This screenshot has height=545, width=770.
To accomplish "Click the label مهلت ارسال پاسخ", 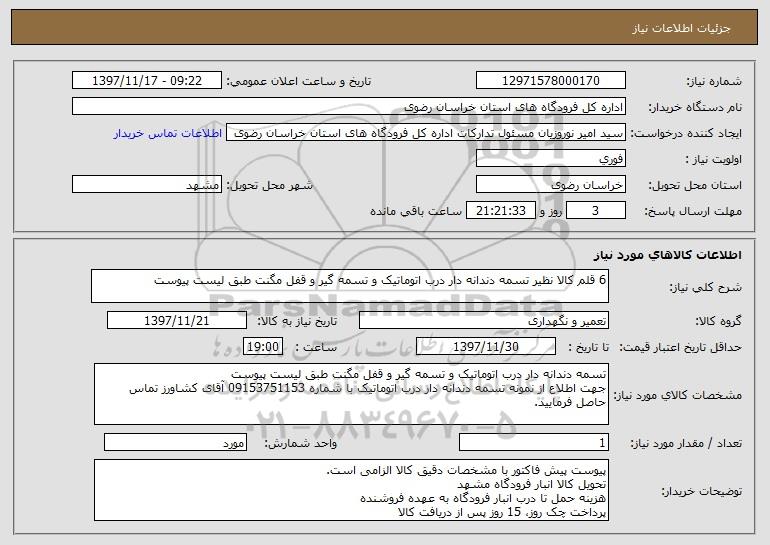I will click(693, 212).
